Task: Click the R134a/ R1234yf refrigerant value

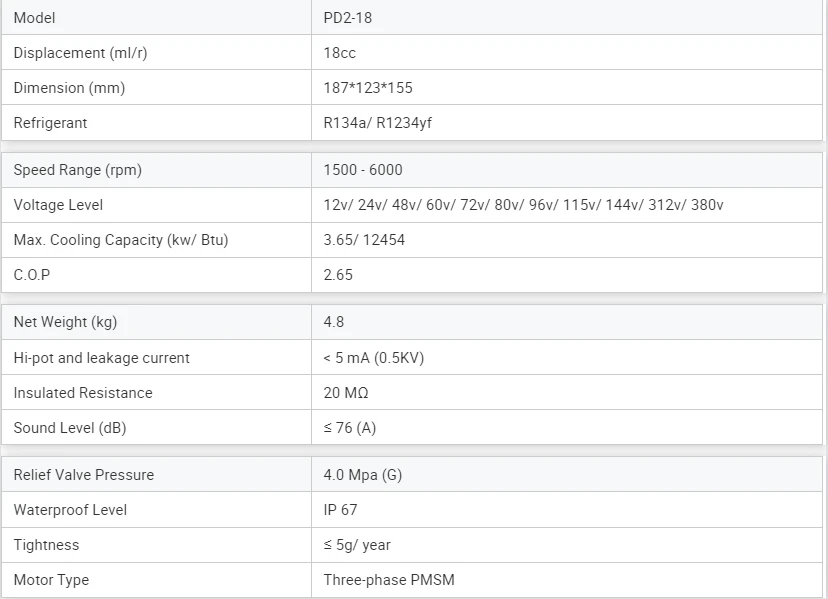Action: (x=378, y=123)
